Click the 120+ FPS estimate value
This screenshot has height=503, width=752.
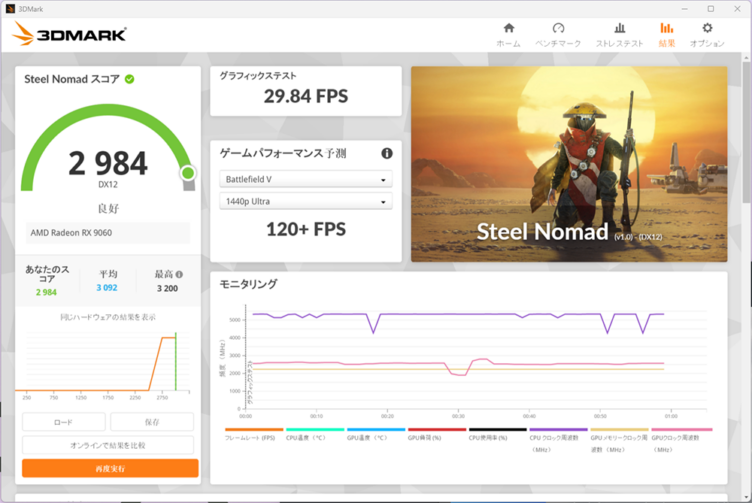306,229
